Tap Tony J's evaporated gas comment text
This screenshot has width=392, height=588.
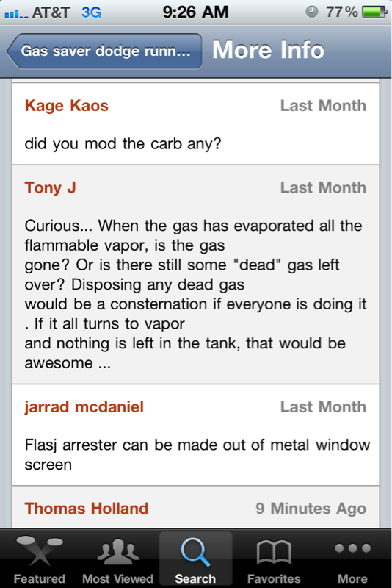click(x=195, y=295)
